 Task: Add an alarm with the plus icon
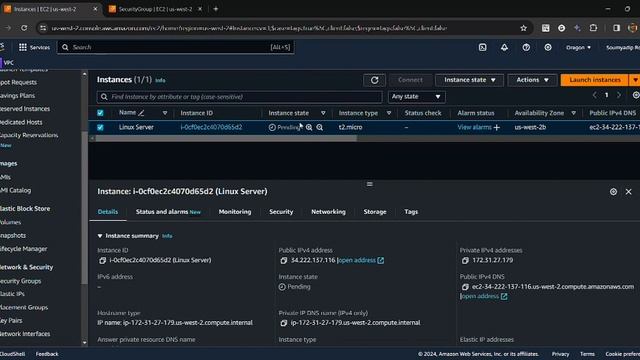[x=497, y=127]
